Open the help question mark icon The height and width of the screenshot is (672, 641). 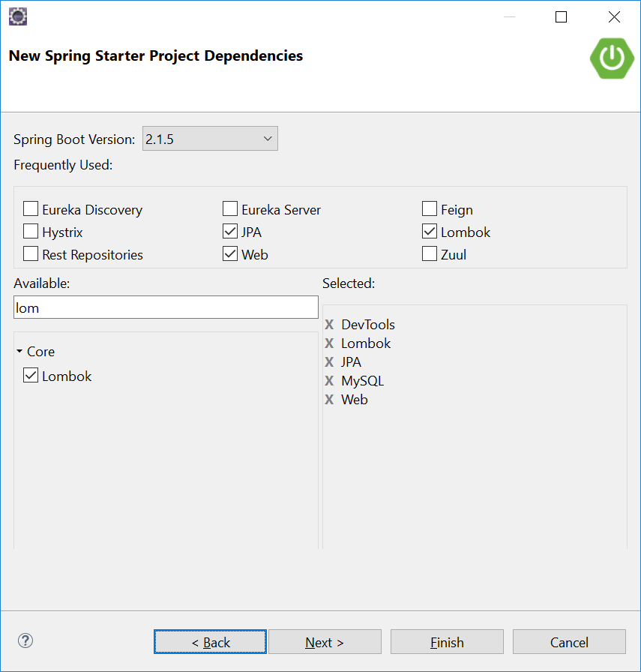click(25, 640)
